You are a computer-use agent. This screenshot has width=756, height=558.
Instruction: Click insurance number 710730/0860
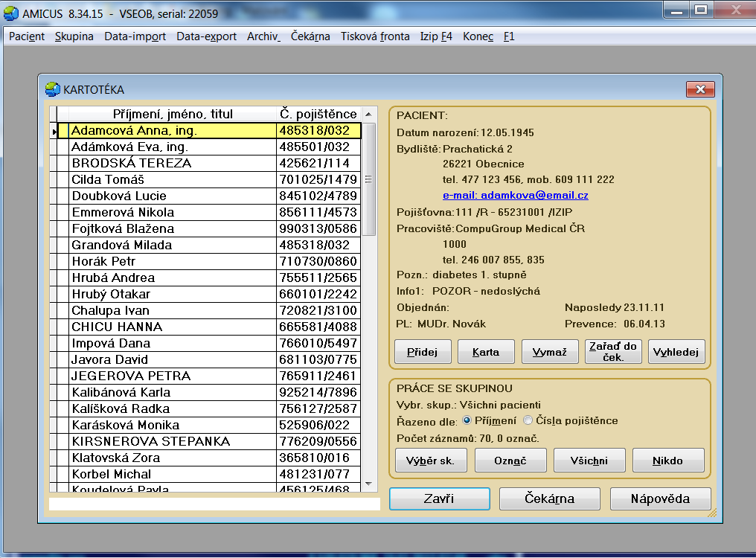point(318,262)
